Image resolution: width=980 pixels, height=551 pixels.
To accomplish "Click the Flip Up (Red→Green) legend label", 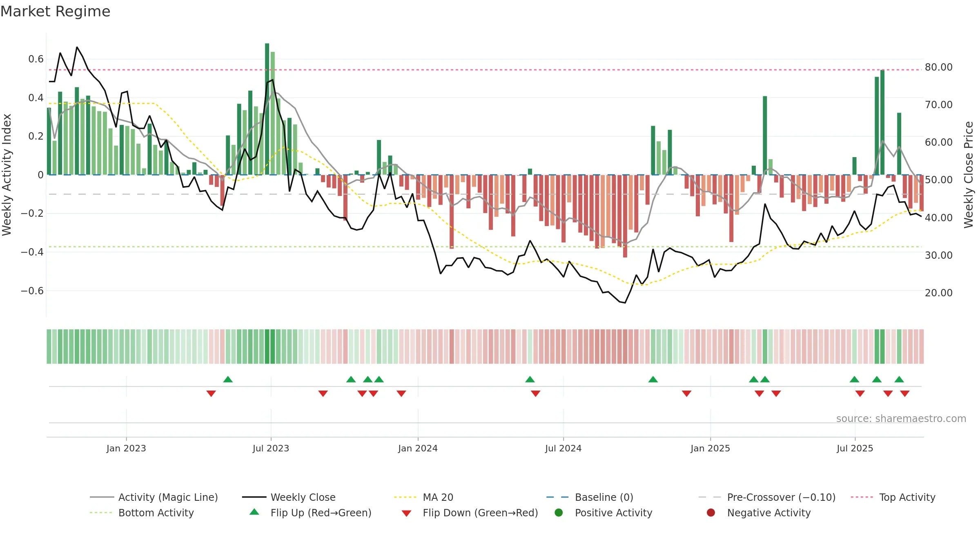I will click(321, 513).
